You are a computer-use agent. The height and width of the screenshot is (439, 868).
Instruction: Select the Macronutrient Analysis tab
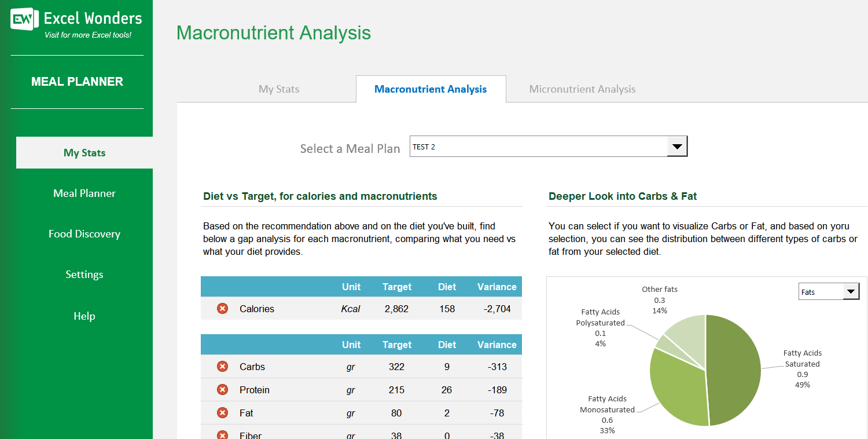[431, 89]
